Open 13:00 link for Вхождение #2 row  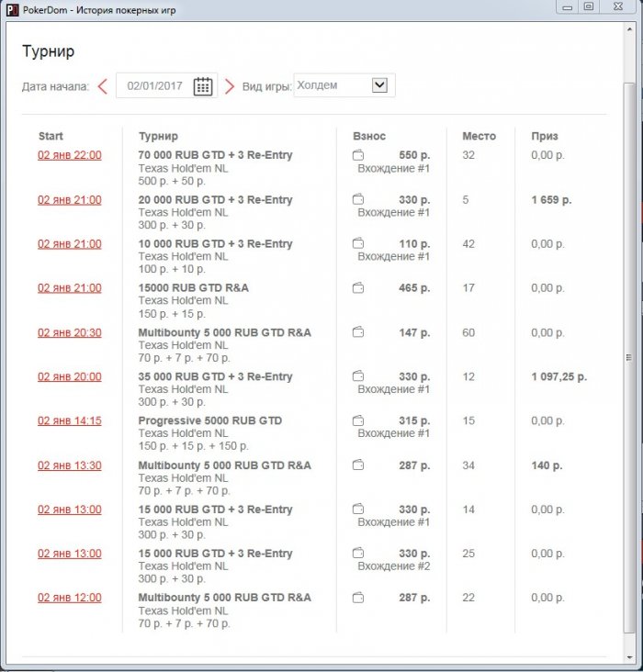click(x=70, y=554)
